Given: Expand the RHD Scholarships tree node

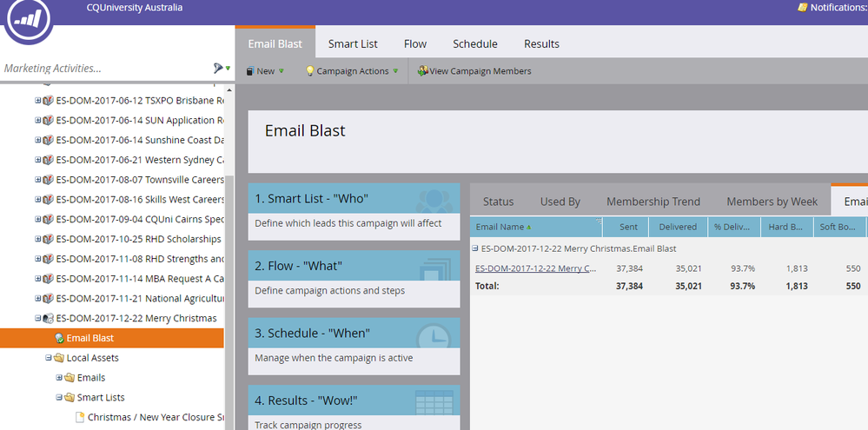Looking at the screenshot, I should [x=37, y=239].
